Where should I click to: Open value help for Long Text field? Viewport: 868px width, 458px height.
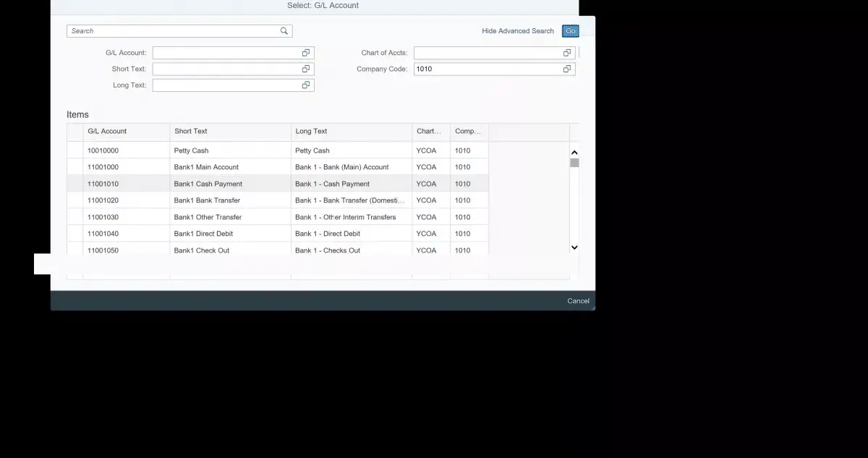point(306,85)
